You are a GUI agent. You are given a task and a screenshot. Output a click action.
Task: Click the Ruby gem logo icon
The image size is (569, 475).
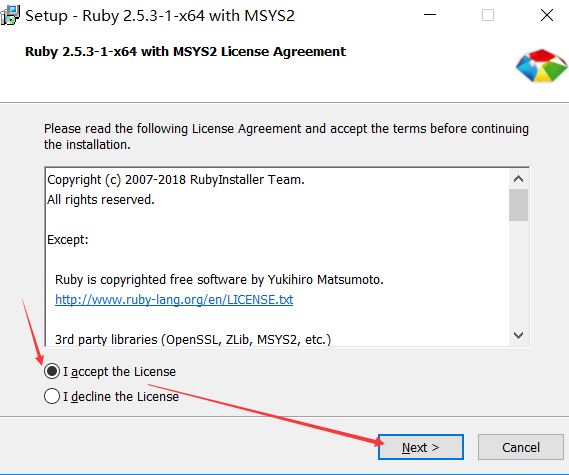click(x=541, y=66)
